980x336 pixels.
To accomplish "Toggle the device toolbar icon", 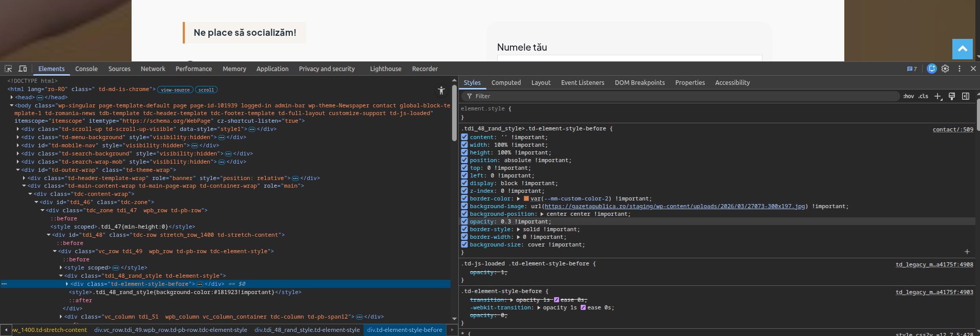I will (x=23, y=69).
